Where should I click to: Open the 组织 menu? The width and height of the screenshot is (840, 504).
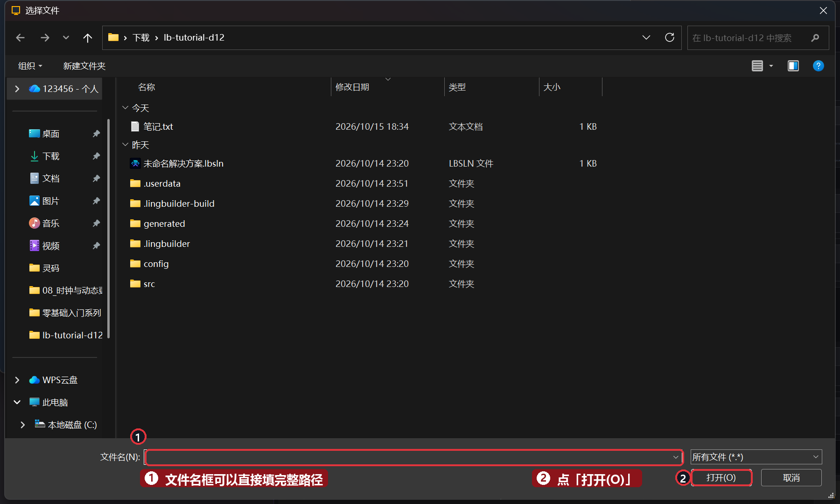(30, 66)
